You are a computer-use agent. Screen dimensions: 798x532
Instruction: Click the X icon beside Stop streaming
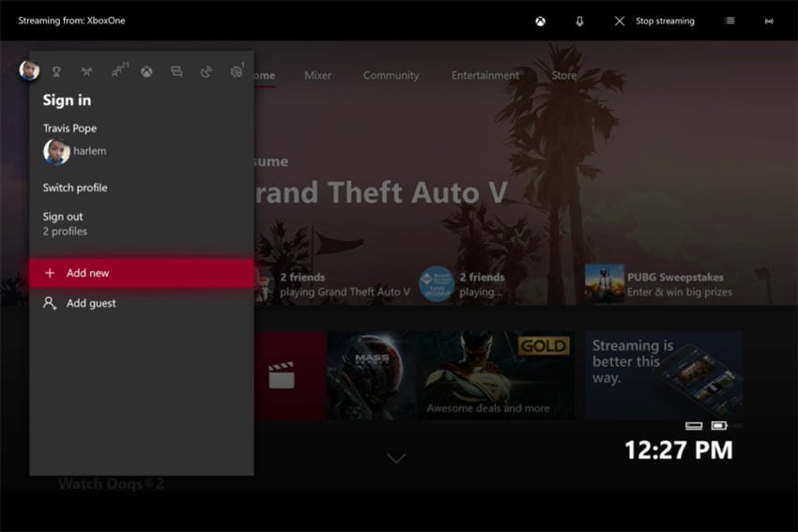620,21
